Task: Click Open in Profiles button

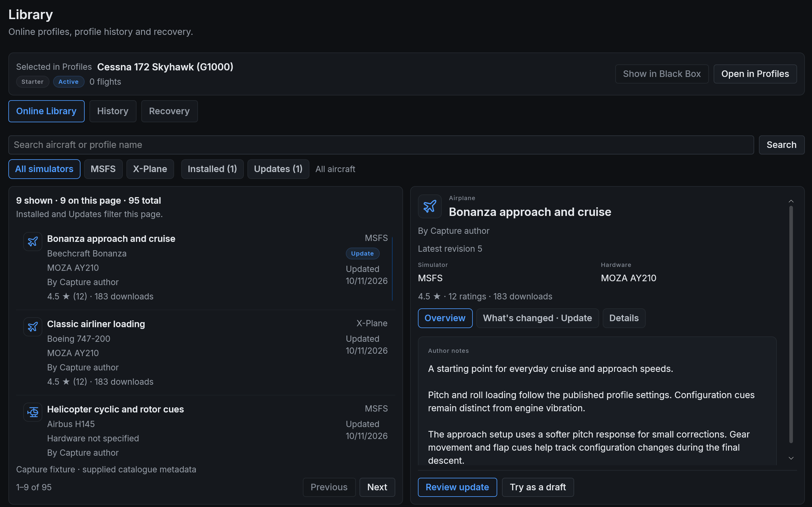Action: pos(755,74)
